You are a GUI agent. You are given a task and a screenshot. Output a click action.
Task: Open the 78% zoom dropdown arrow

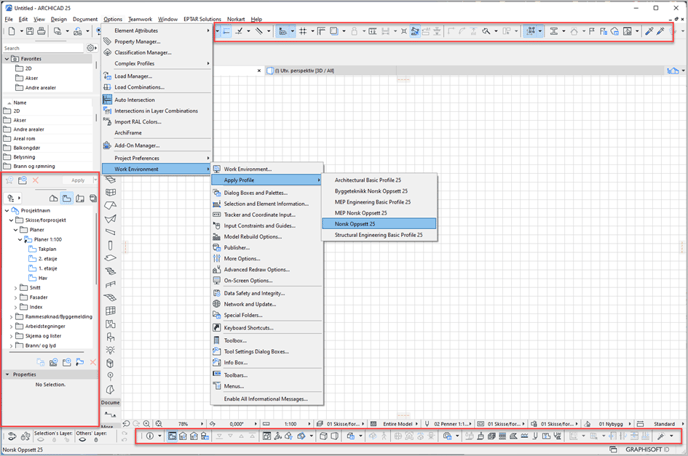[x=202, y=424]
